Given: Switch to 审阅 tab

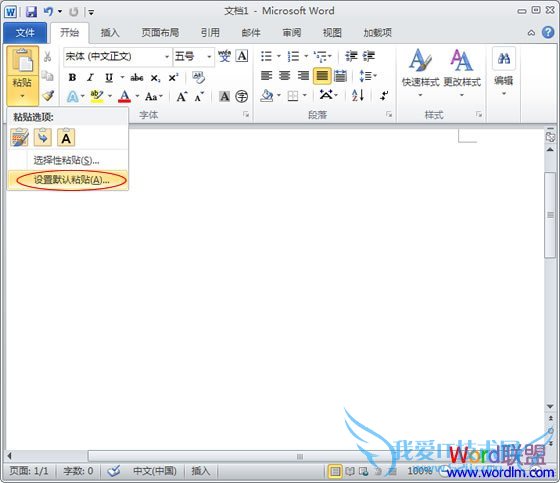Looking at the screenshot, I should 292,33.
